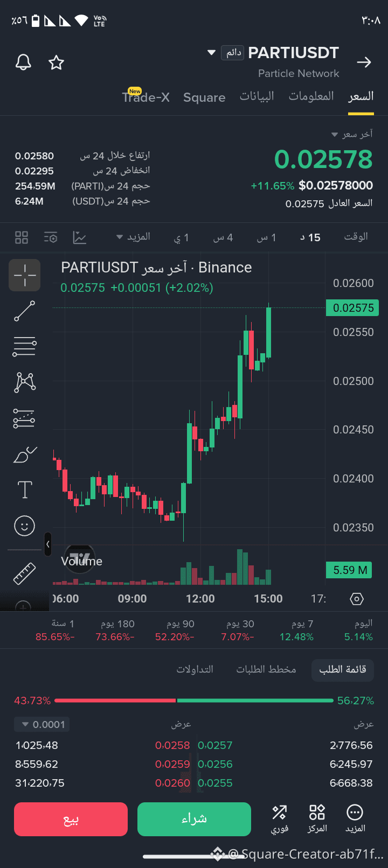Open the المعلومات tab

pos(311,96)
